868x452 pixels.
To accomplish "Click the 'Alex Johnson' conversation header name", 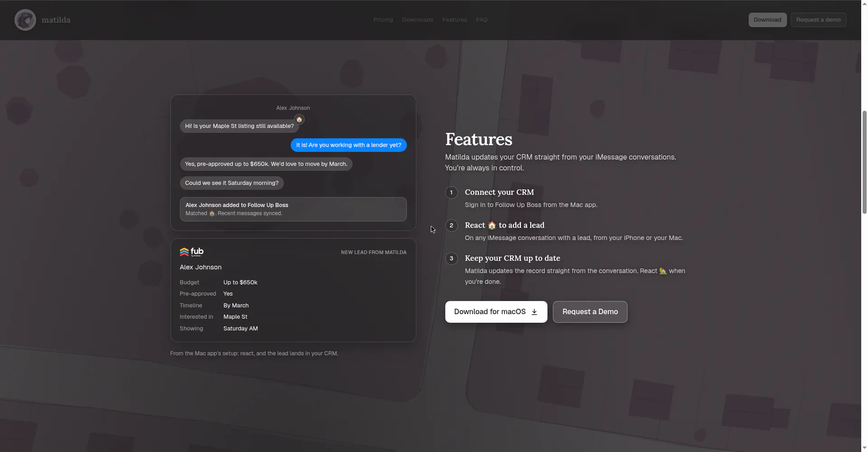I will coord(293,108).
